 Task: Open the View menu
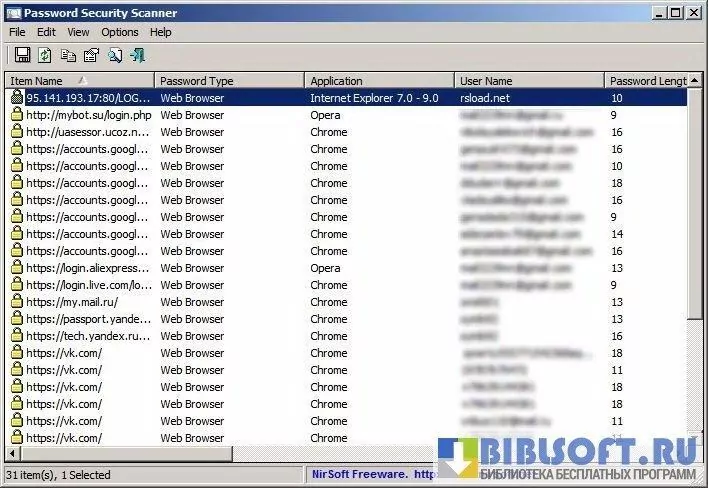78,32
